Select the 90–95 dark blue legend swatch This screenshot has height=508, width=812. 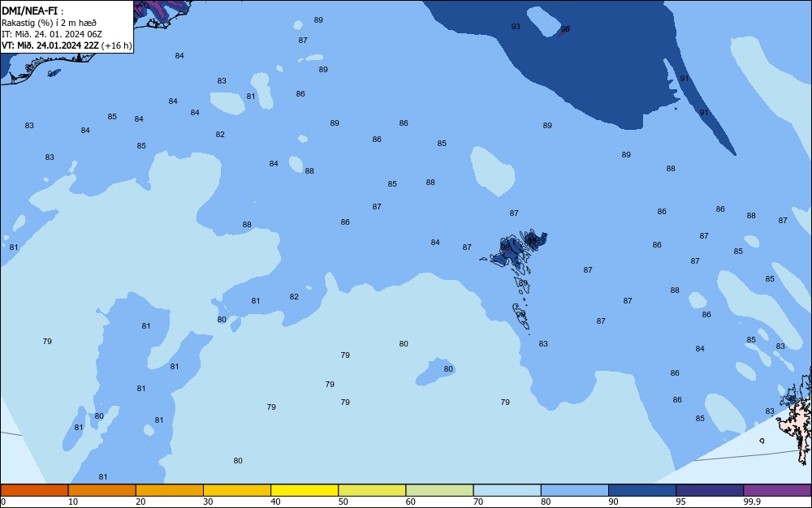pos(642,490)
